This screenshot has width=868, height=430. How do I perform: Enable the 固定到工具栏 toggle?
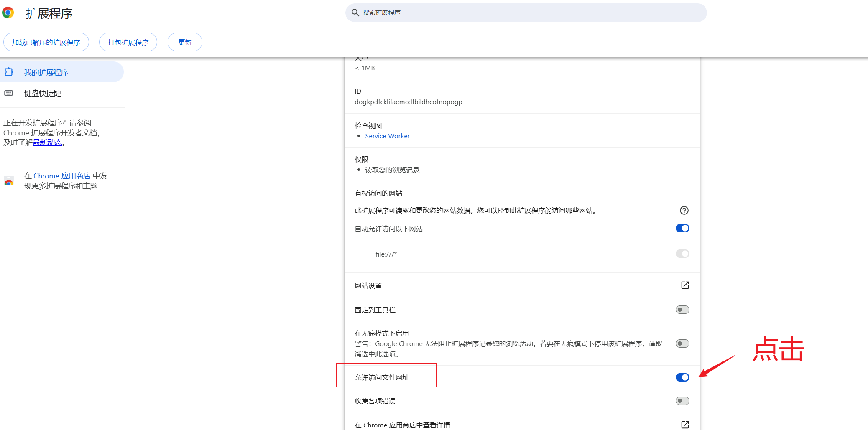pos(682,310)
